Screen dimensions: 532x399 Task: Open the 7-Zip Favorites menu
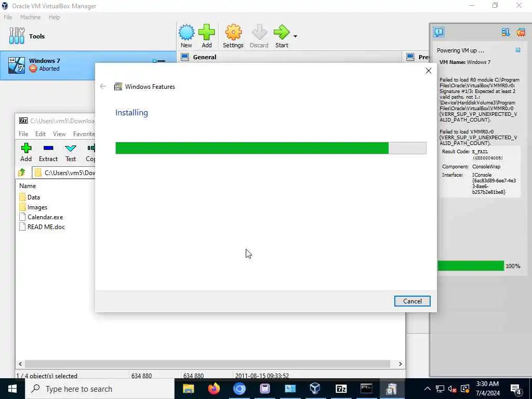coord(84,134)
